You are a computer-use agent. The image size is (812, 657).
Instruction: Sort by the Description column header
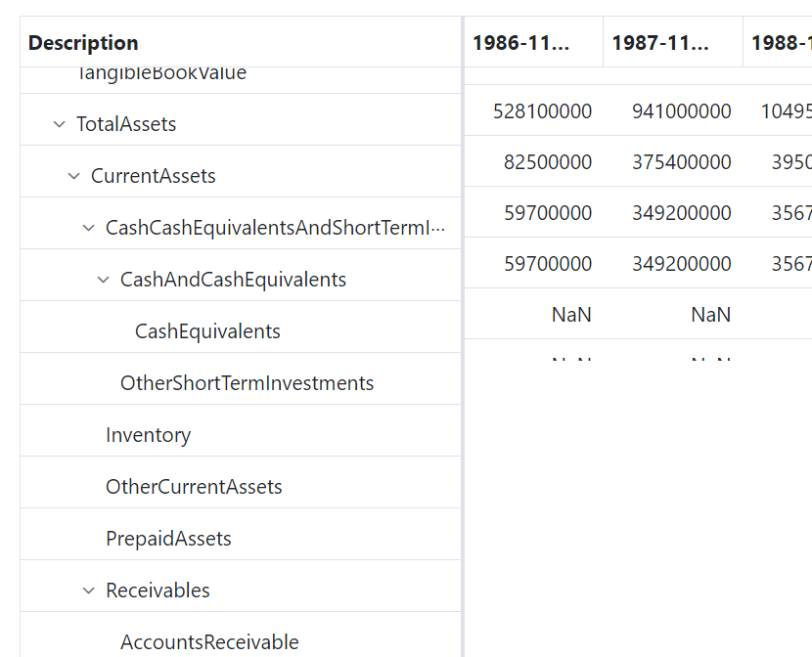tap(83, 43)
